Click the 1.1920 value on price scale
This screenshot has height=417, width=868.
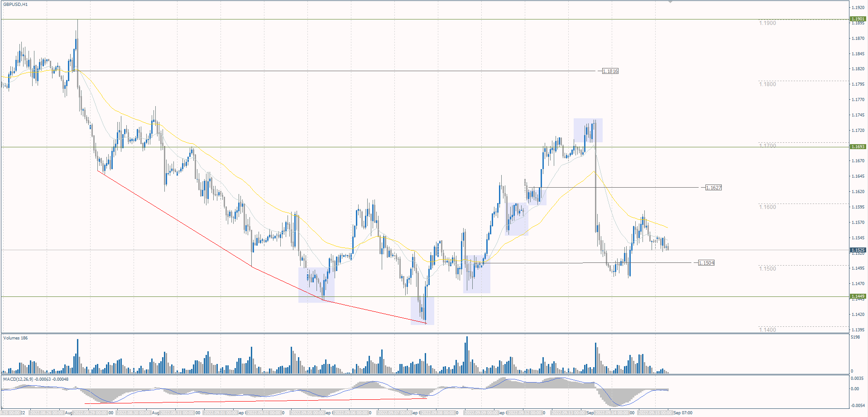[x=858, y=8]
